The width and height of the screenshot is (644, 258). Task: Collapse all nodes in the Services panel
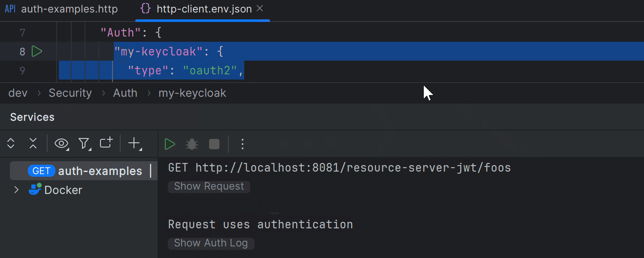[x=33, y=144]
